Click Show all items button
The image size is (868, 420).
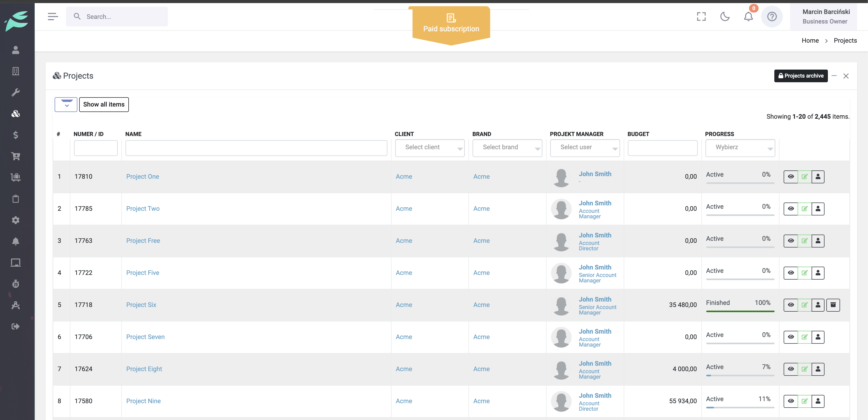104,104
